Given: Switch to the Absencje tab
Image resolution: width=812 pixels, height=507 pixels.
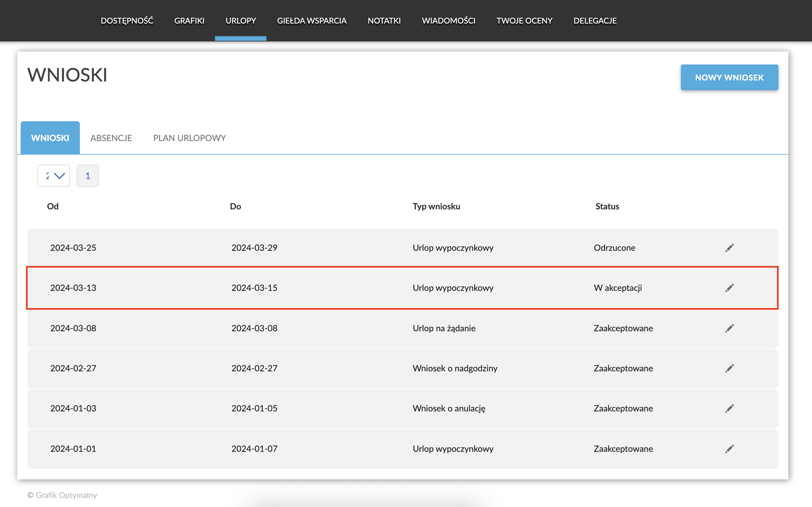Looking at the screenshot, I should coord(111,138).
